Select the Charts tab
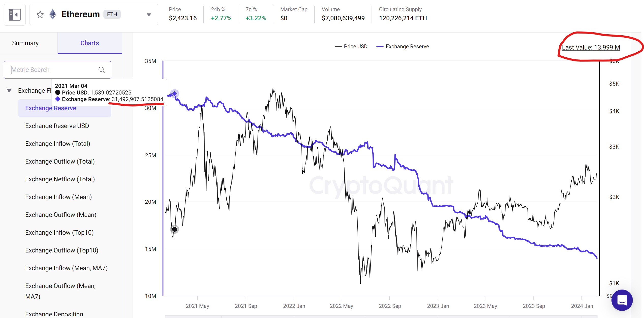The image size is (644, 318). [x=90, y=43]
